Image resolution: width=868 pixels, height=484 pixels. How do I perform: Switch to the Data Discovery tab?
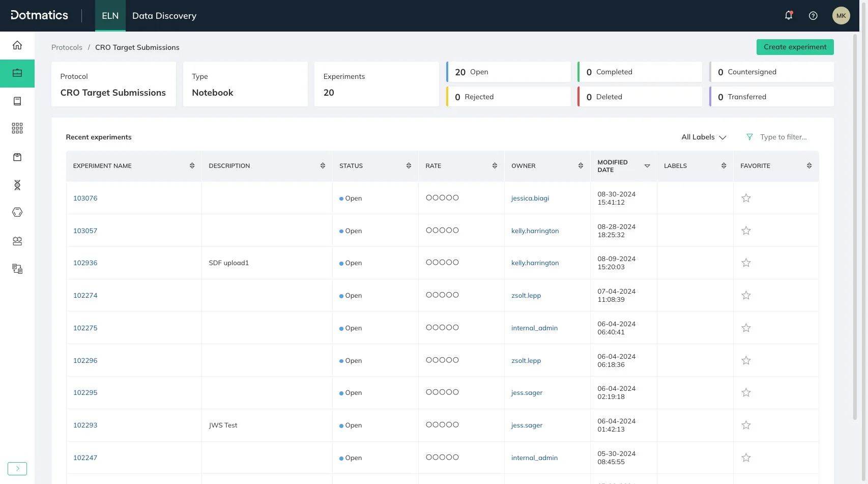click(164, 16)
